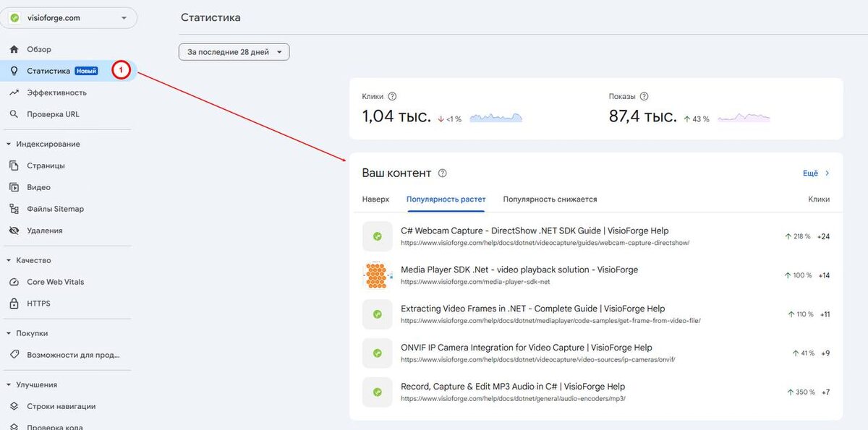Screen dimensions: 868x430
Task: Click the Проверка кода layers icon
Action: coord(14,426)
